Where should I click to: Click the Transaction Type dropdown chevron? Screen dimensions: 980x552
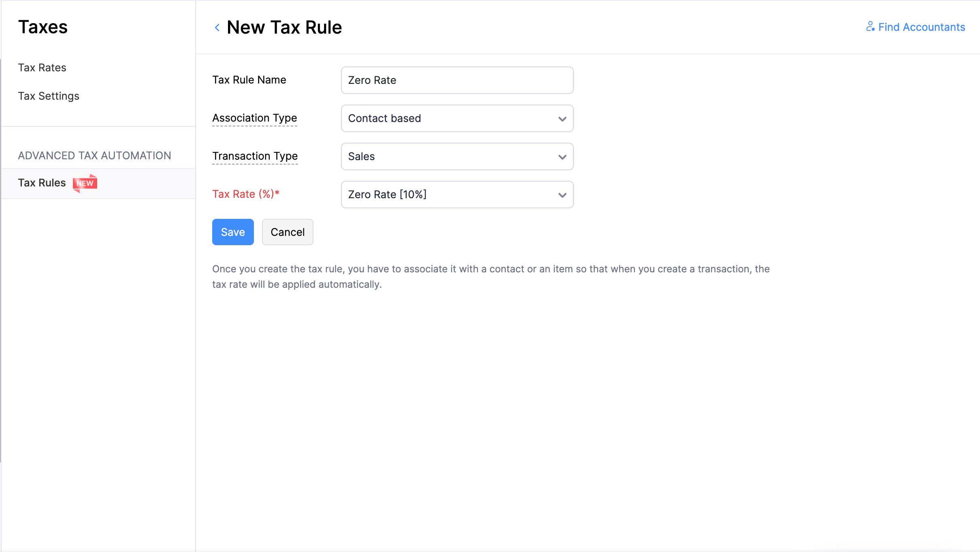(x=562, y=157)
